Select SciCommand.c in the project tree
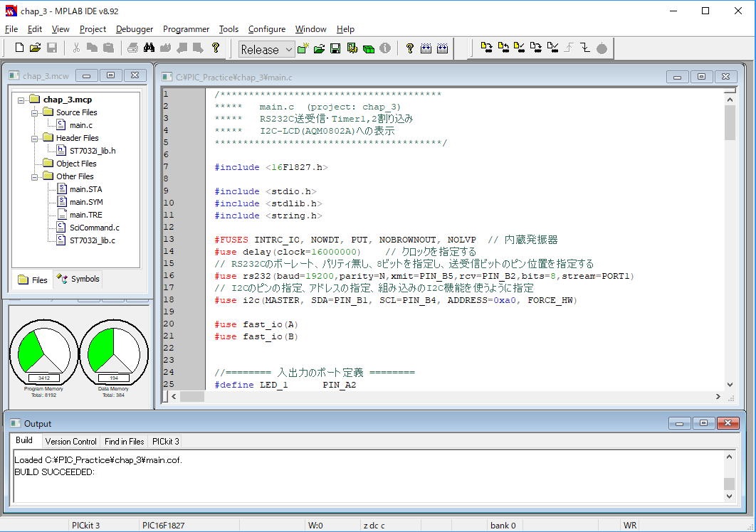This screenshot has height=532, width=756. point(94,228)
